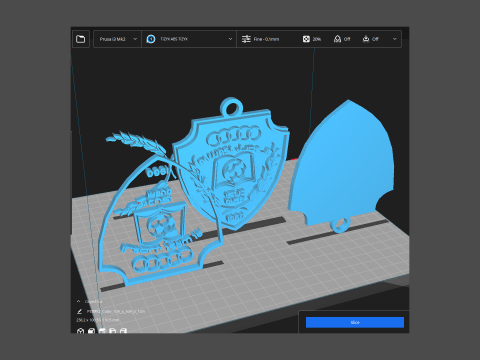Click the job name text field
The width and height of the screenshot is (480, 360).
(116, 311)
